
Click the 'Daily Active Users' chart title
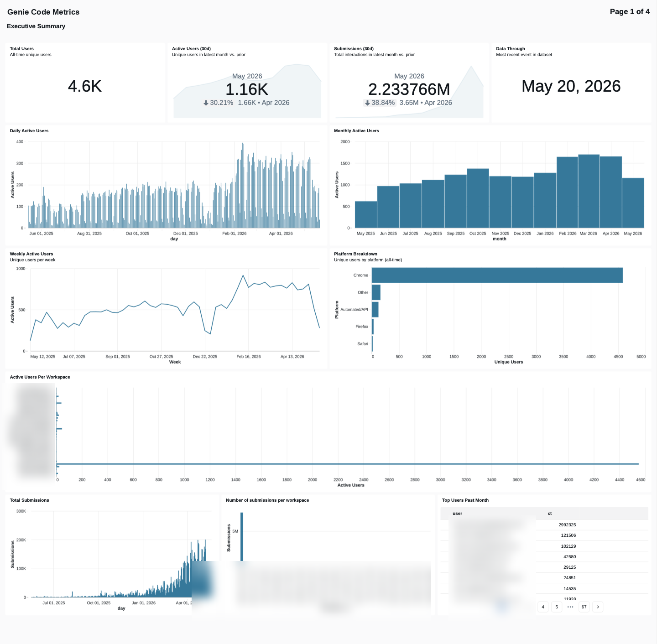(29, 131)
